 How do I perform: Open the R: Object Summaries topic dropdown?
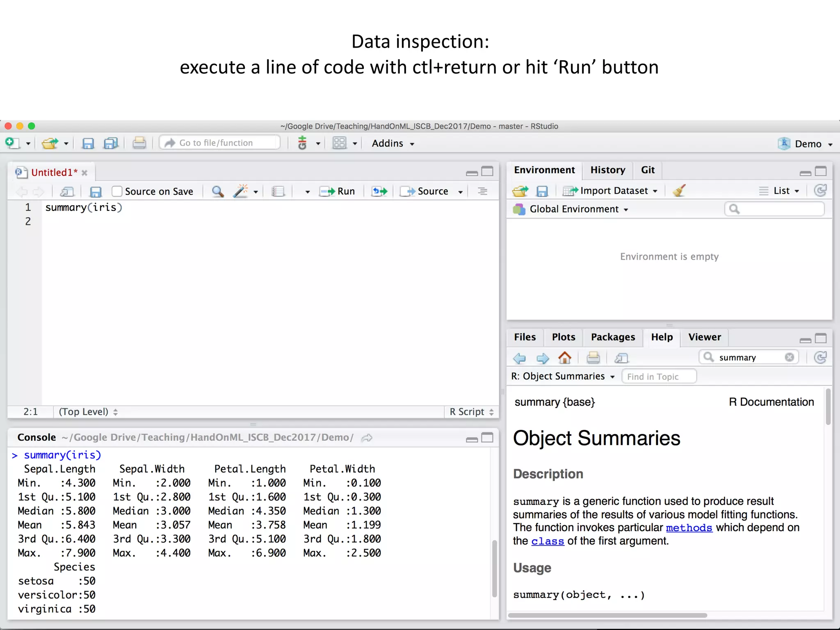563,376
